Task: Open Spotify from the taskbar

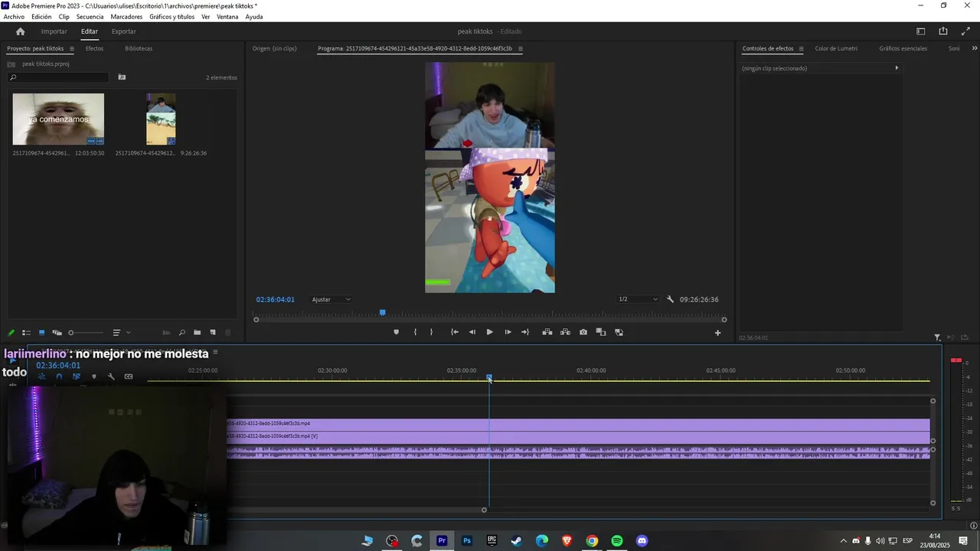Action: [617, 541]
